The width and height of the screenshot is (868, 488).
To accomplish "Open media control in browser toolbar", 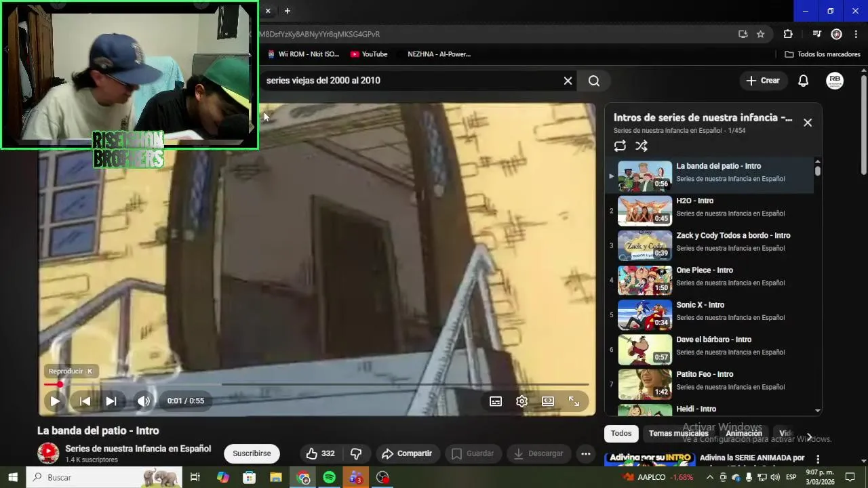I will 817,34.
